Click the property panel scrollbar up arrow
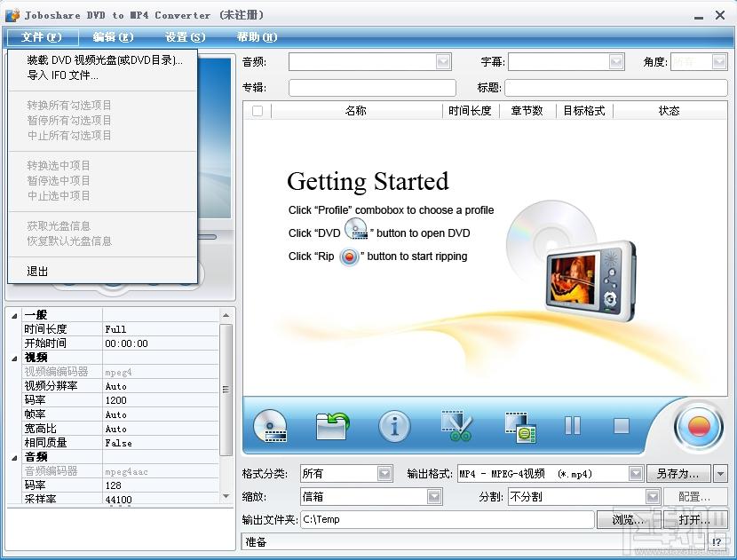Screen dimensions: 737x560 point(226,315)
